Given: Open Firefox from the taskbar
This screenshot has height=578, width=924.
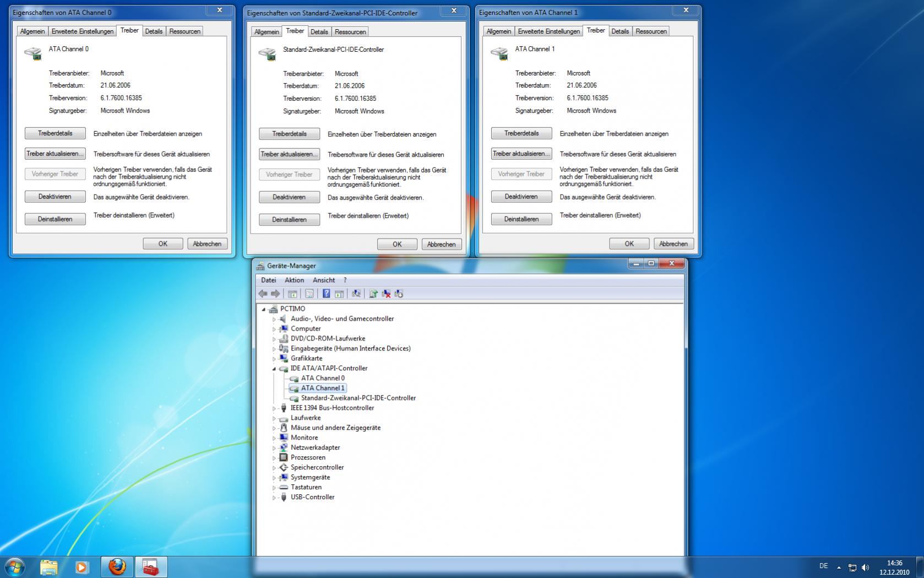Looking at the screenshot, I should 117,566.
